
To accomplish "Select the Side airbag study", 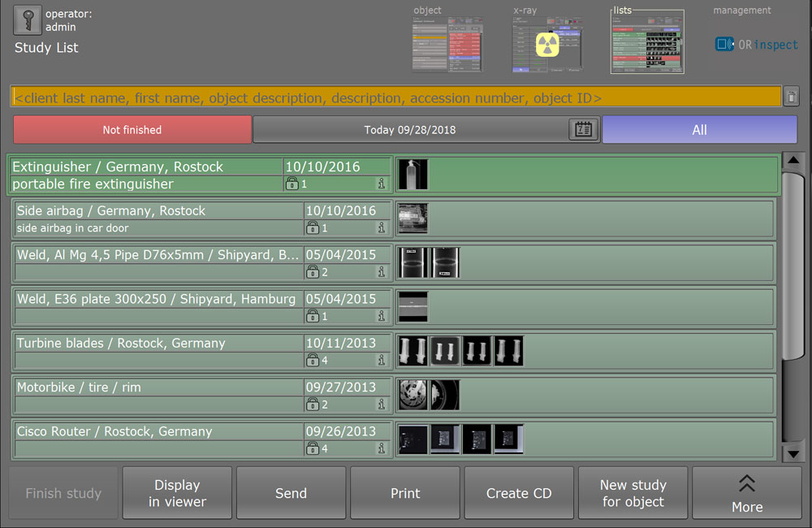I will pos(394,219).
